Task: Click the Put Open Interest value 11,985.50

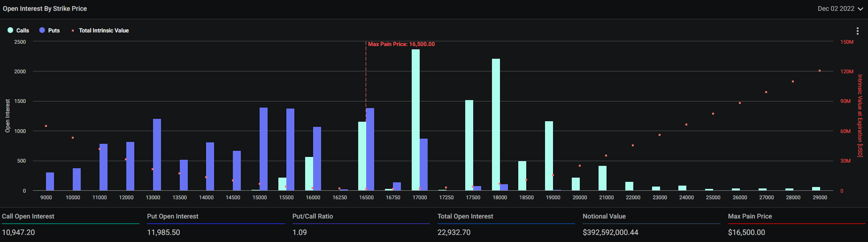Action: [x=163, y=233]
